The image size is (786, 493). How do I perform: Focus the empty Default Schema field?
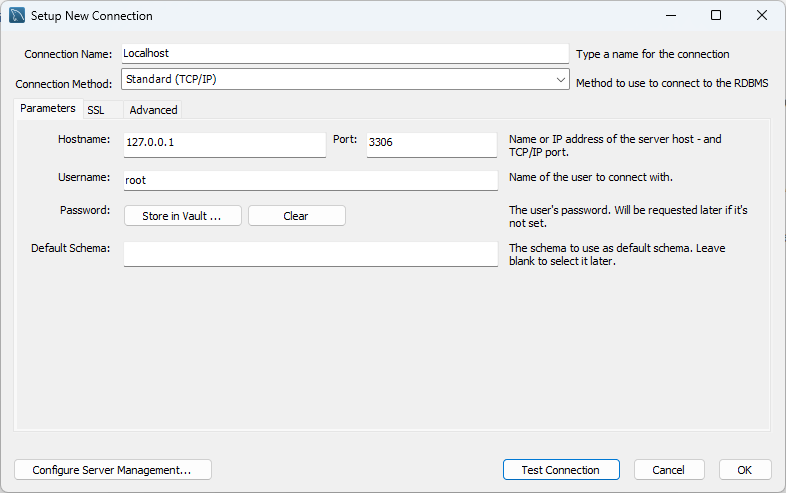(x=310, y=253)
